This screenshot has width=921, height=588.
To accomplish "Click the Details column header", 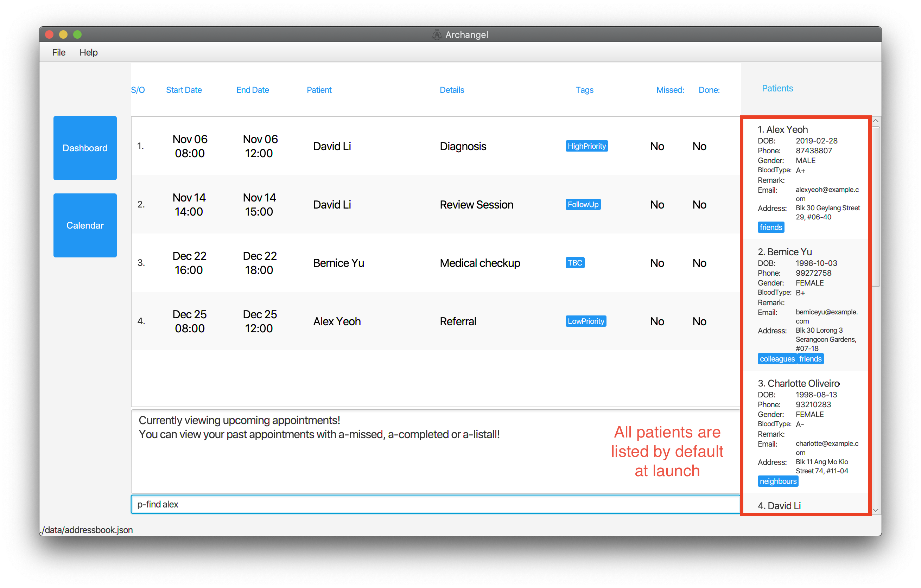I will pyautogui.click(x=452, y=90).
